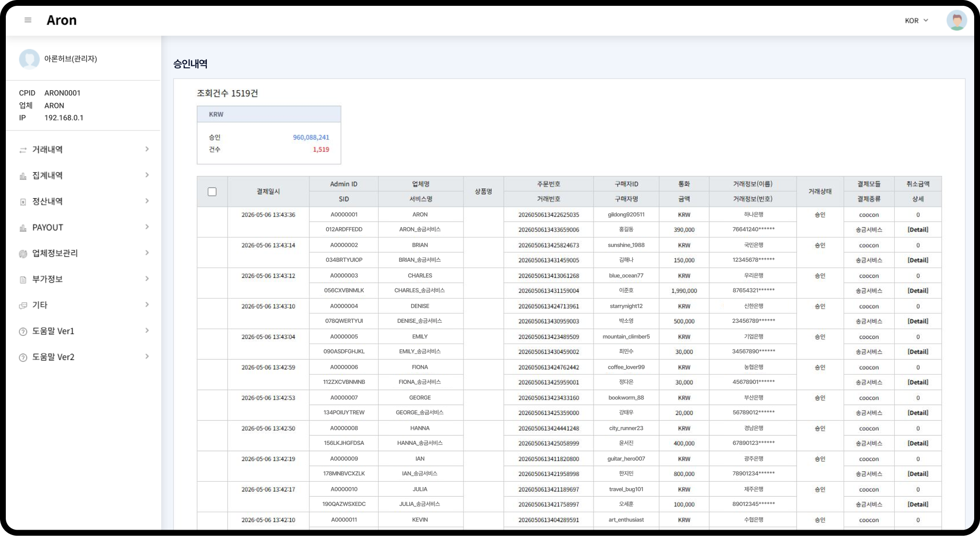
Task: Open the KOR language dropdown
Action: click(917, 20)
